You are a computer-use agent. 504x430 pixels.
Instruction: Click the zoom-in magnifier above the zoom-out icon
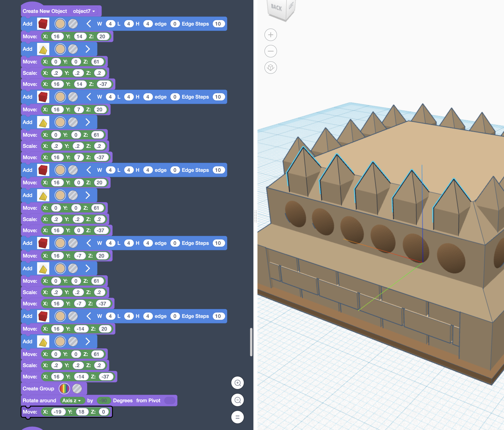(238, 383)
